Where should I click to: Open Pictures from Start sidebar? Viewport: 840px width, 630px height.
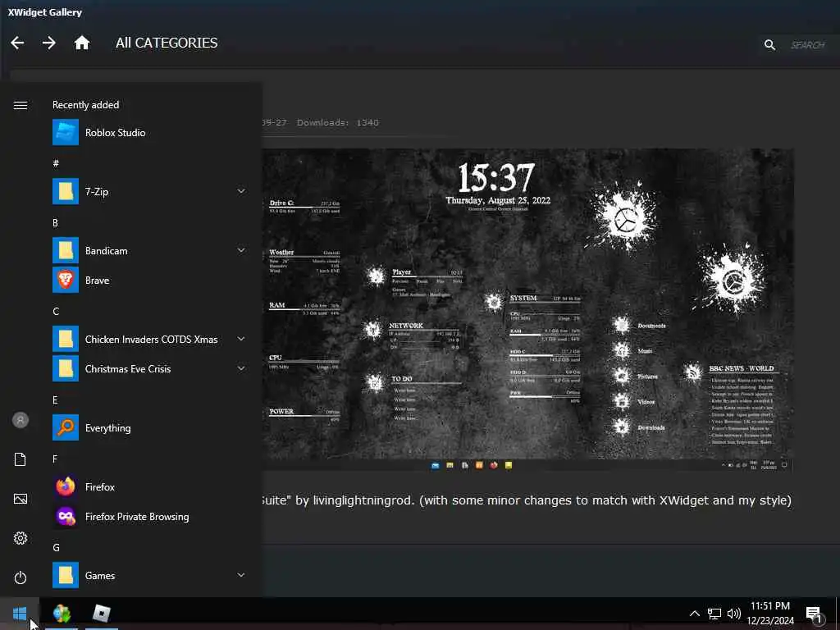[x=21, y=499]
